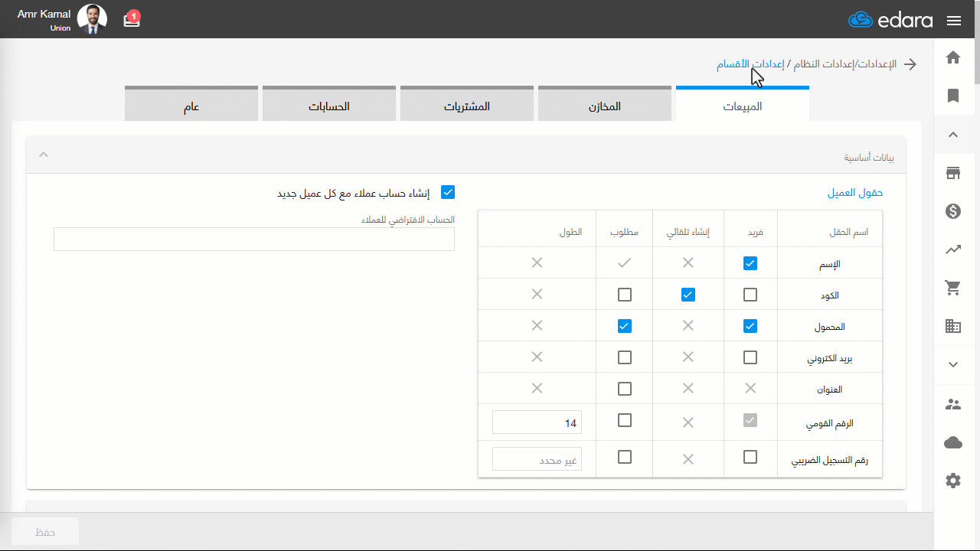Click the 'الحساب الافتراضي للعملاء' input field
The width and height of the screenshot is (980, 551).
(254, 239)
